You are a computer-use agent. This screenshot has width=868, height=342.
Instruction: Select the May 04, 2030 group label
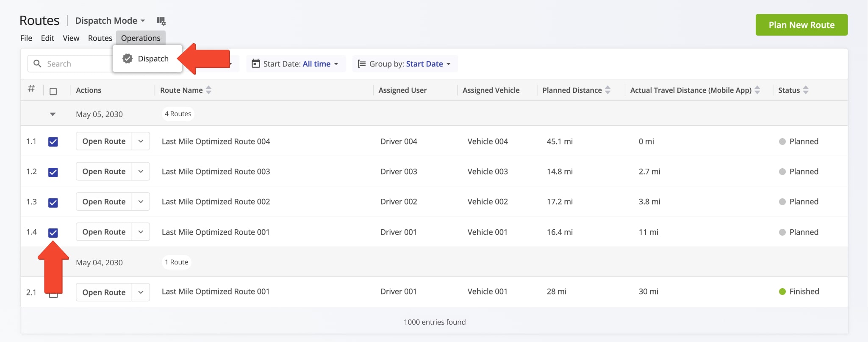pos(99,262)
